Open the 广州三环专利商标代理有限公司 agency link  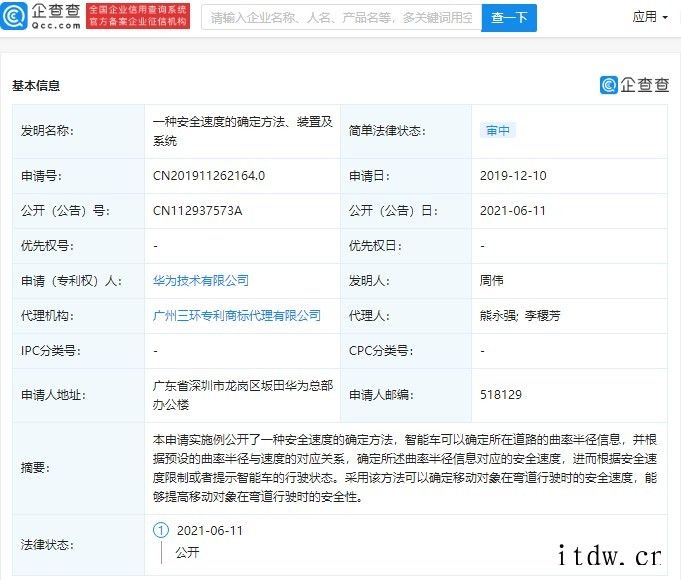point(237,315)
